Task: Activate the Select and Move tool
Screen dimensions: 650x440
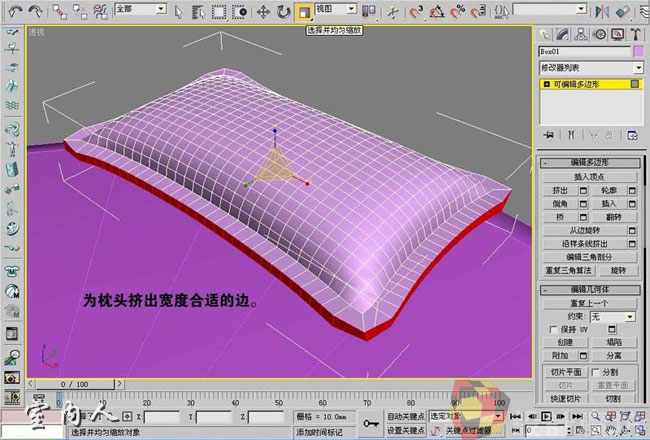Action: [264, 12]
